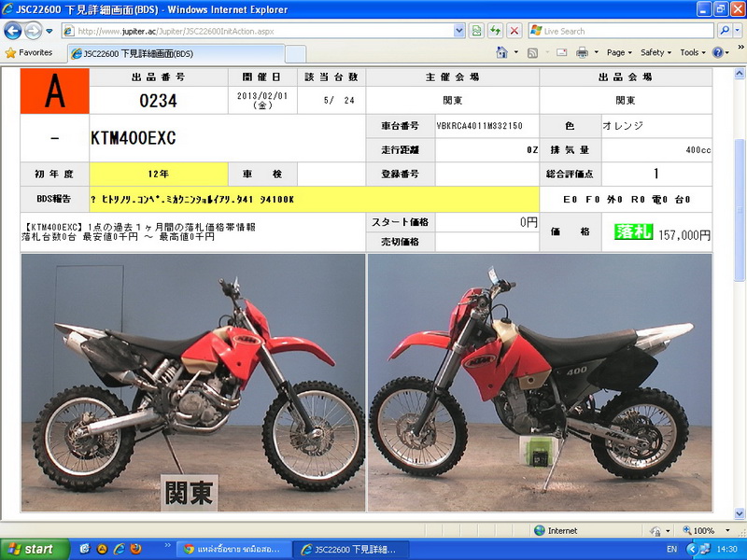Open the right-side motorcycle photo
The image size is (747, 560).
click(x=541, y=383)
